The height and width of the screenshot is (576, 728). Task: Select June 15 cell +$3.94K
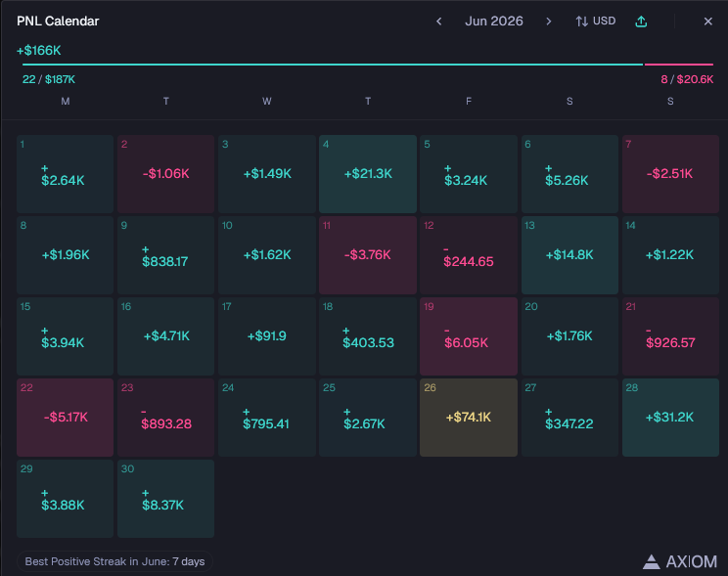65,336
